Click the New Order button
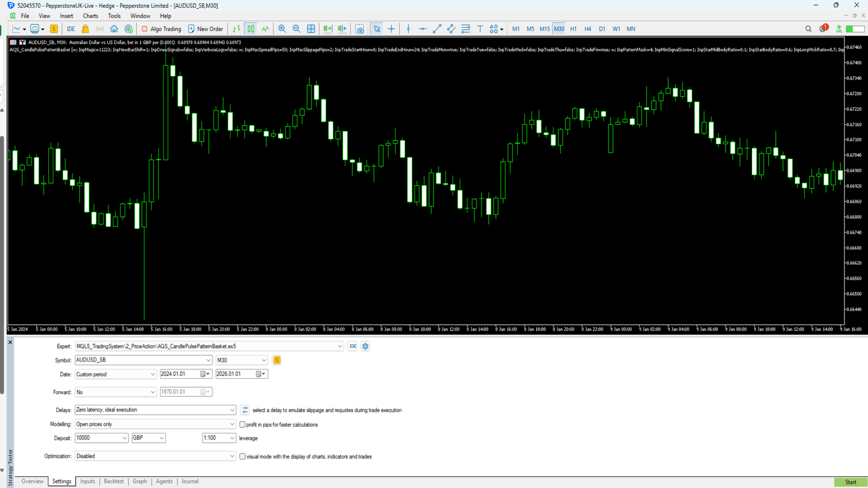The image size is (868, 488). [x=206, y=29]
